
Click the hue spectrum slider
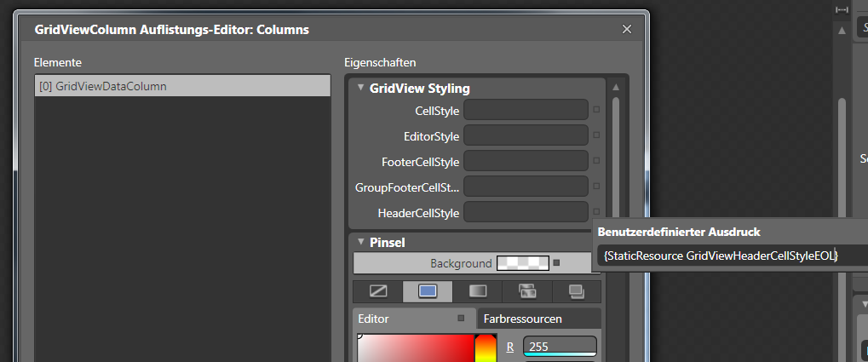coord(486,348)
